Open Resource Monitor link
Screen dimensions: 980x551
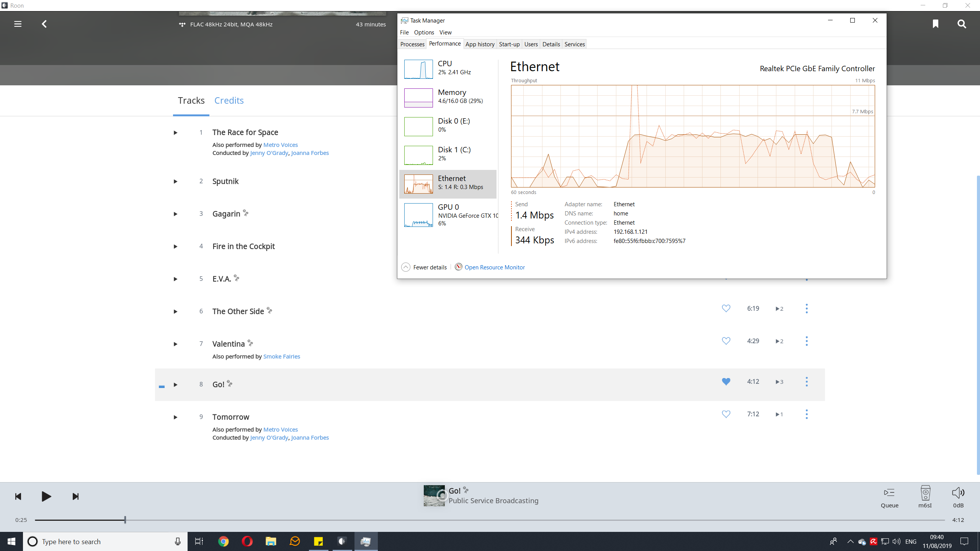coord(494,267)
